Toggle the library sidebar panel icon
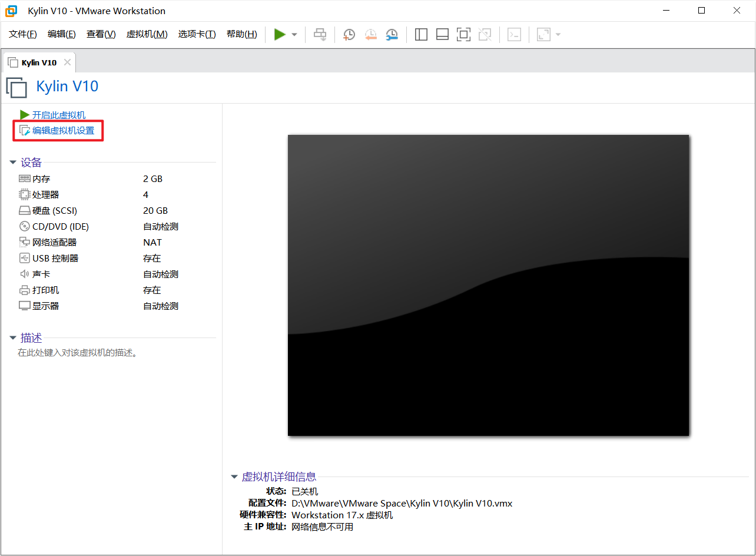The image size is (756, 556). (x=421, y=34)
